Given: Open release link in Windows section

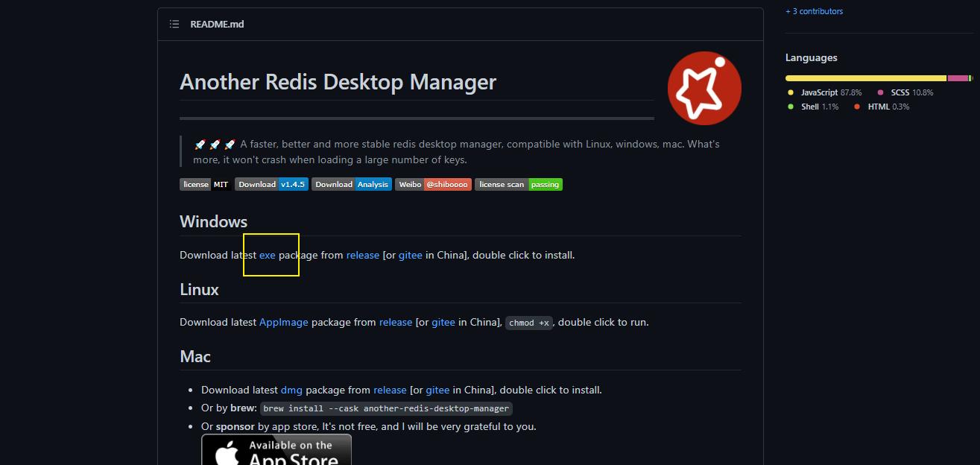Looking at the screenshot, I should [x=363, y=255].
